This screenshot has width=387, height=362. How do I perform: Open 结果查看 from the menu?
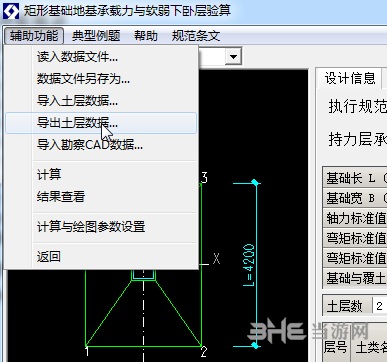pyautogui.click(x=101, y=196)
